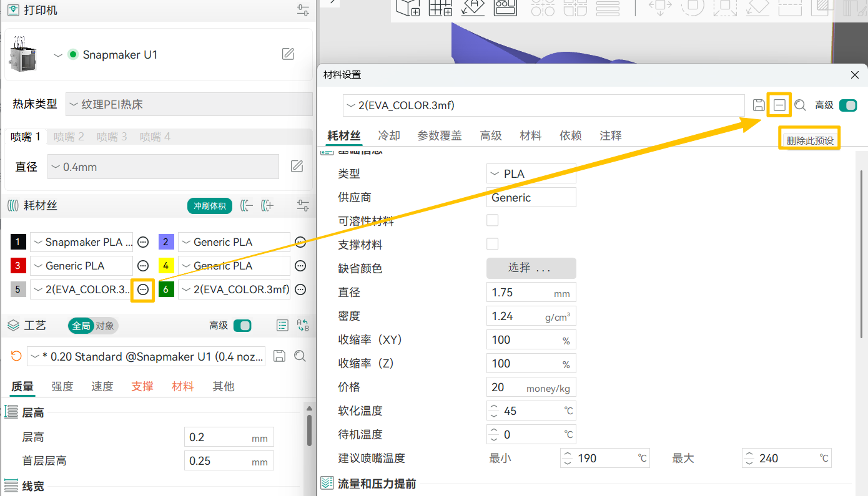Screen dimensions: 868x496
Task: Click the red filament 3 color swatch
Action: pyautogui.click(x=18, y=266)
